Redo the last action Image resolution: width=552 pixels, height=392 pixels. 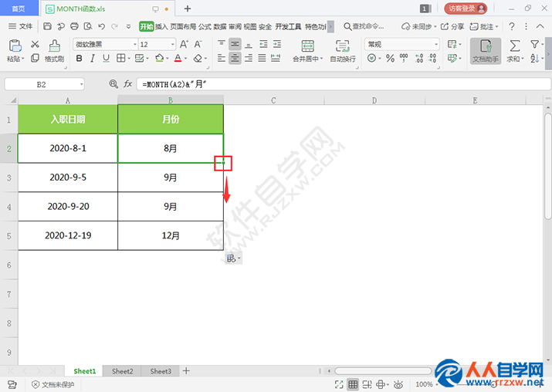click(115, 26)
